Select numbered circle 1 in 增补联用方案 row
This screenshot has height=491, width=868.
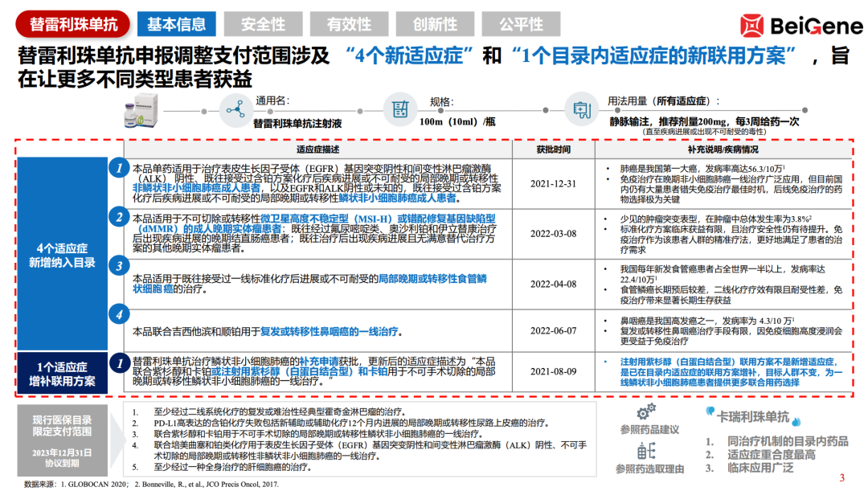119,364
